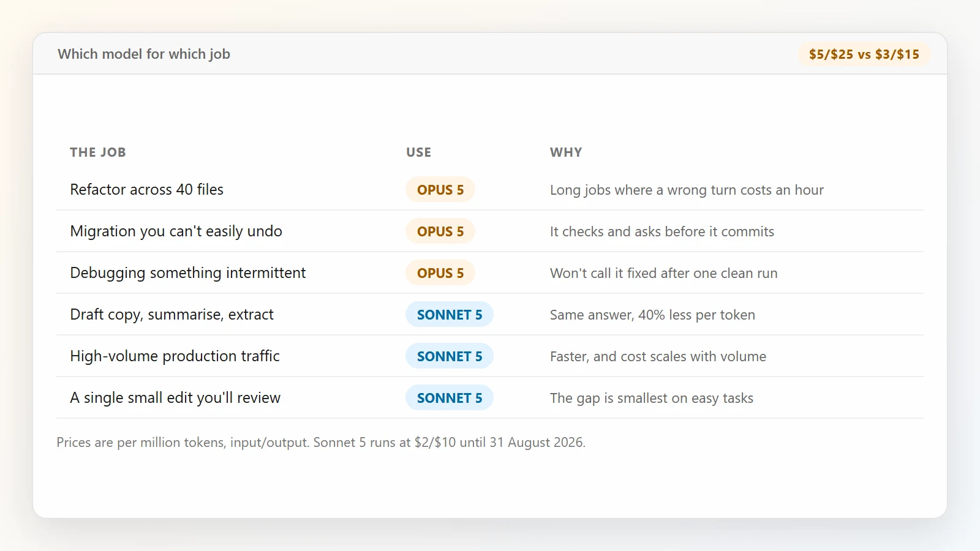Image resolution: width=980 pixels, height=551 pixels.
Task: Select 'Draft copy, summarise, extract' job
Action: [x=172, y=315]
